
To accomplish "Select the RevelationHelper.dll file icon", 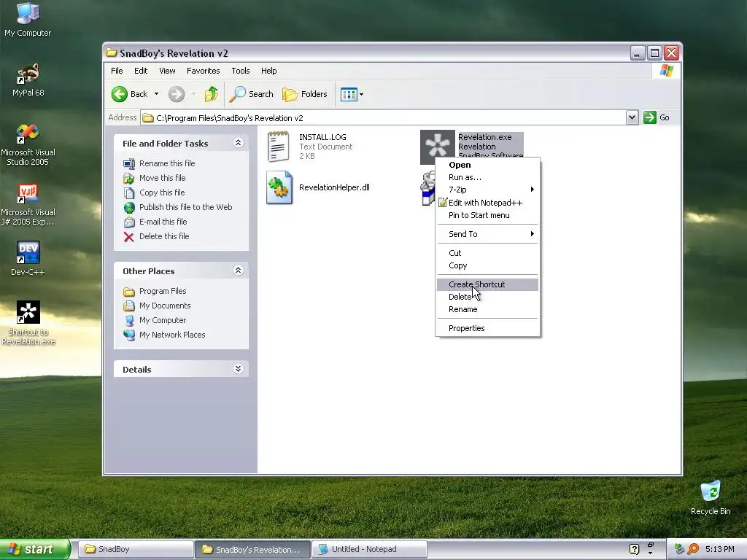I will [x=279, y=187].
